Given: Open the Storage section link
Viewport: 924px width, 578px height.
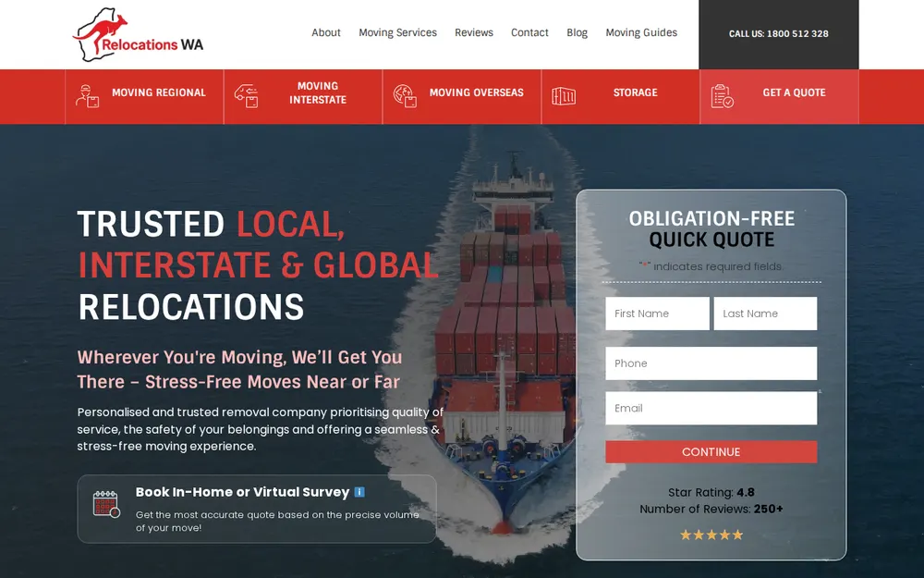Looking at the screenshot, I should click(636, 92).
